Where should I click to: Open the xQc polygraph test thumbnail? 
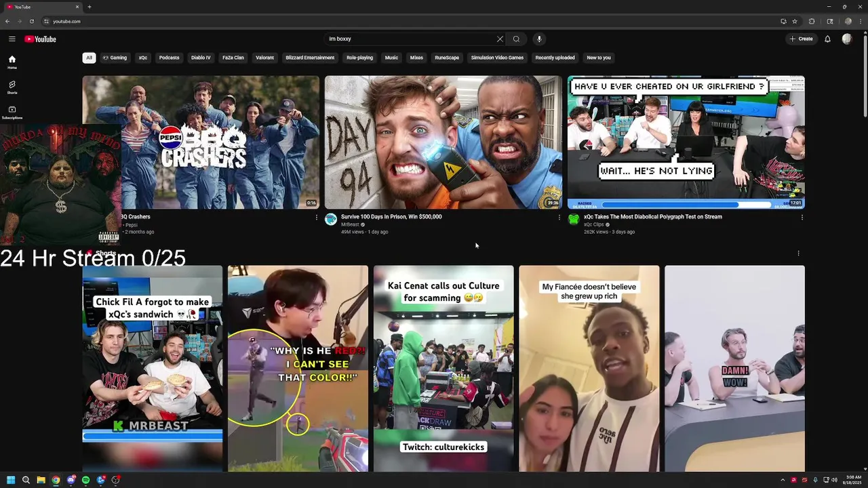point(686,142)
